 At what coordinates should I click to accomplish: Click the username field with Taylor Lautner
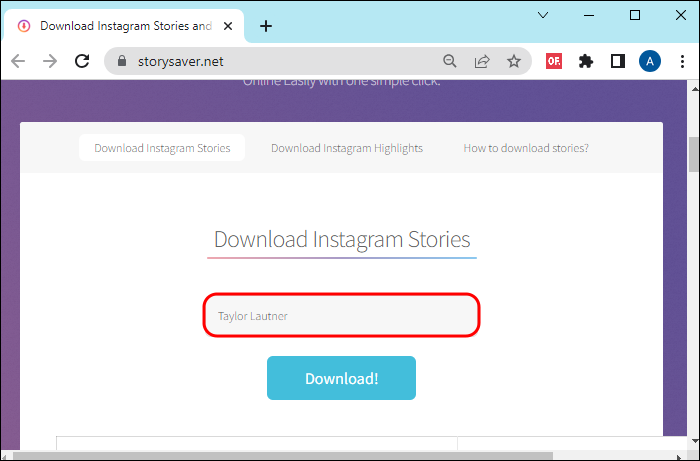coord(342,316)
